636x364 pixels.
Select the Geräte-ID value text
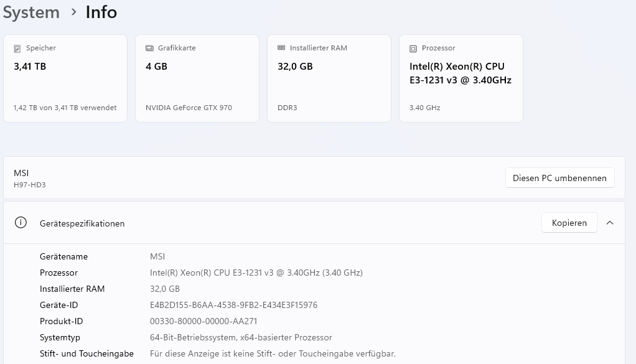[233, 305]
